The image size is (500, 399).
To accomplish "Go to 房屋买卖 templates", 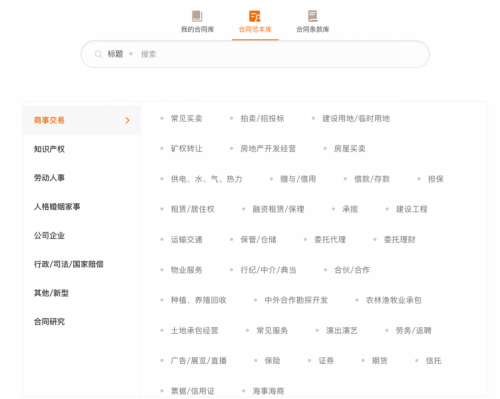I will pyautogui.click(x=350, y=149).
